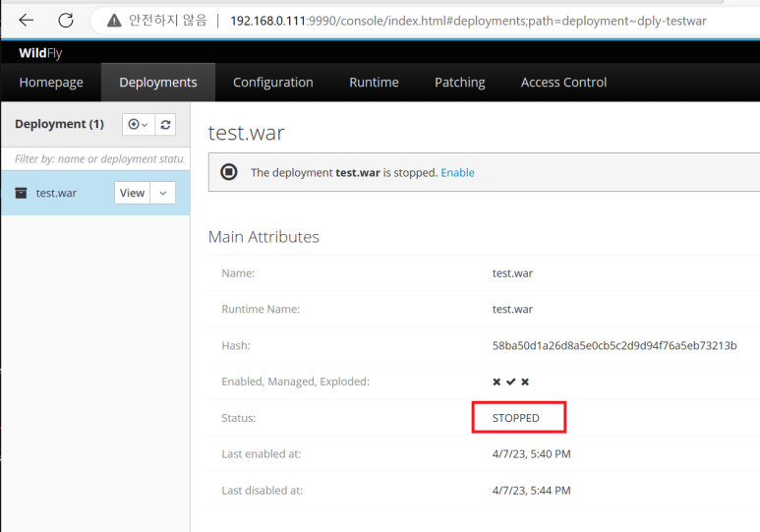Open the add deployment plus dropdown

139,125
